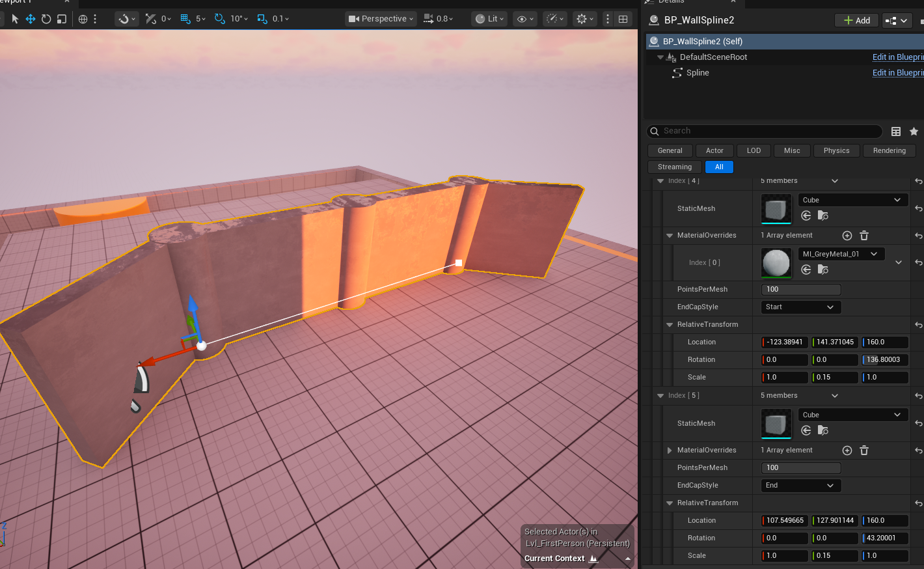Collapse the Index [4] array entry

click(660, 181)
